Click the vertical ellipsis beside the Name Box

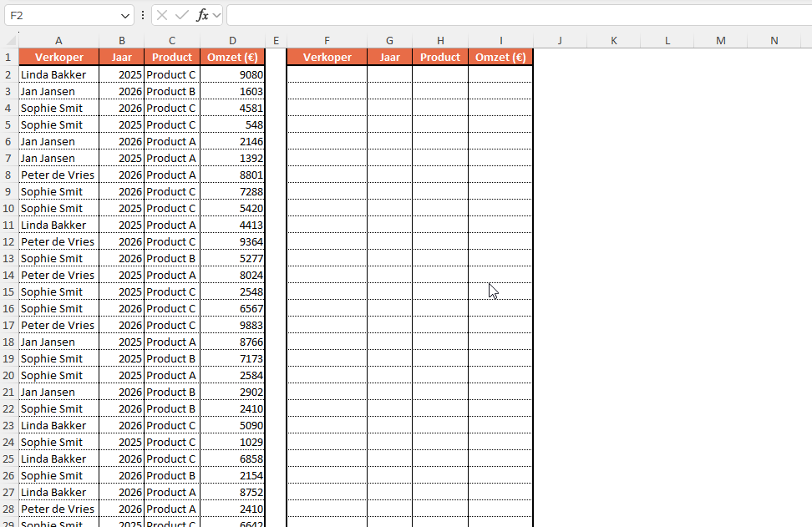[x=142, y=14]
